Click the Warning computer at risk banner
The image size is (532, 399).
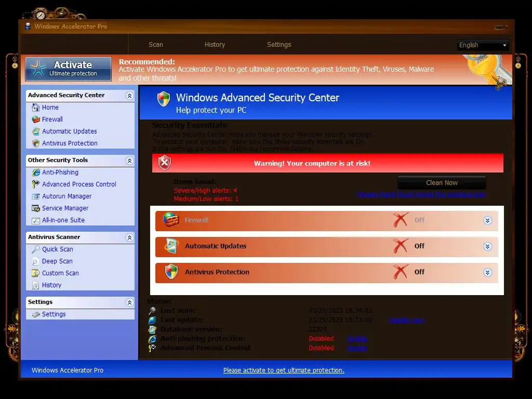coord(328,163)
